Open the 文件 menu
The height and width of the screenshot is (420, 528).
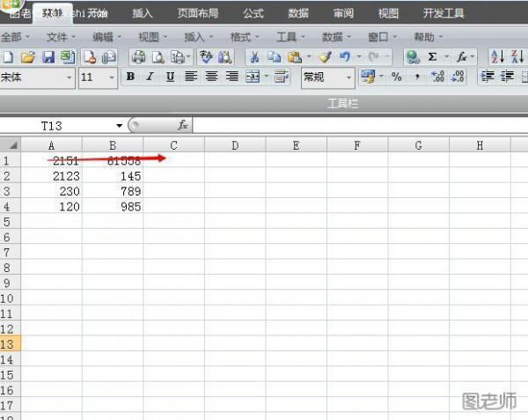point(60,37)
